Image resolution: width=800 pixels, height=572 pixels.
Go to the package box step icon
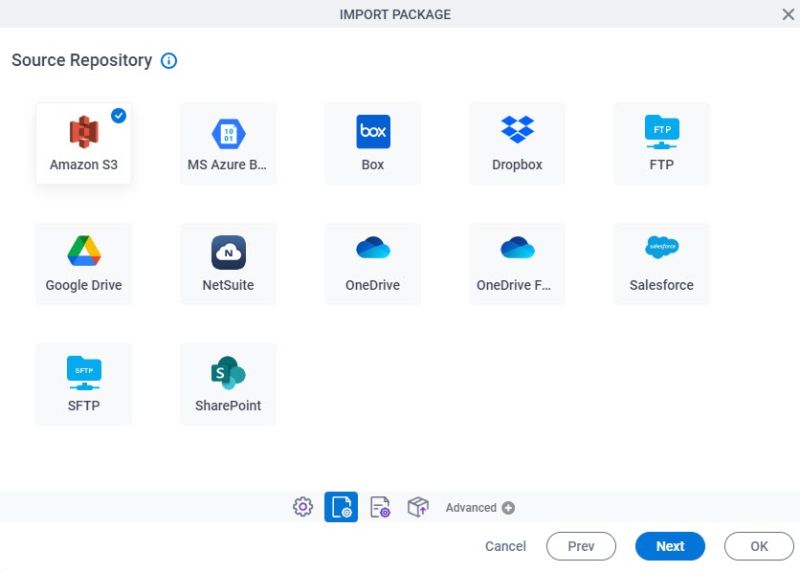point(418,507)
